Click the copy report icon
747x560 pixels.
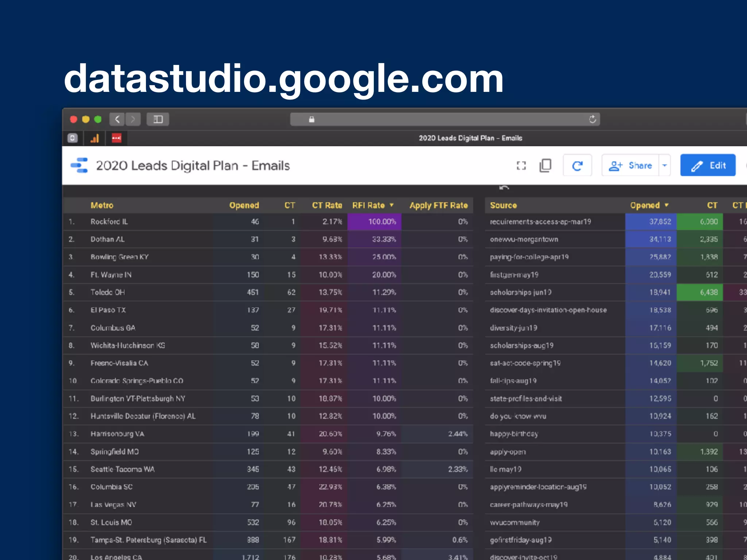pos(545,166)
